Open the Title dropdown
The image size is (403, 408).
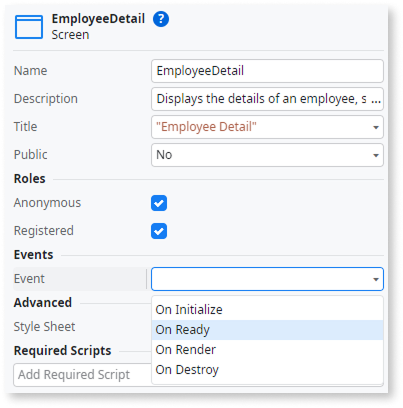(x=267, y=127)
